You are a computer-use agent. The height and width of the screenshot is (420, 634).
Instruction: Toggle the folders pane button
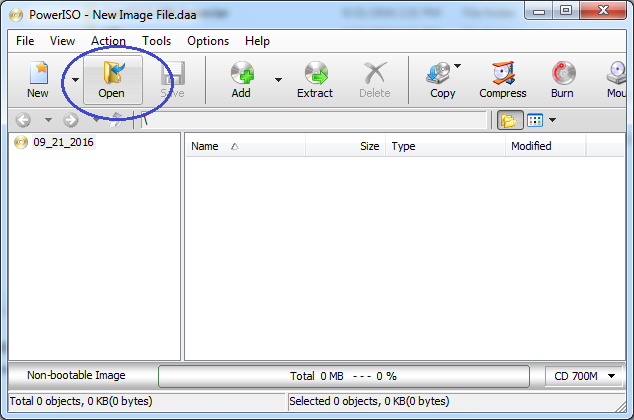pyautogui.click(x=510, y=120)
